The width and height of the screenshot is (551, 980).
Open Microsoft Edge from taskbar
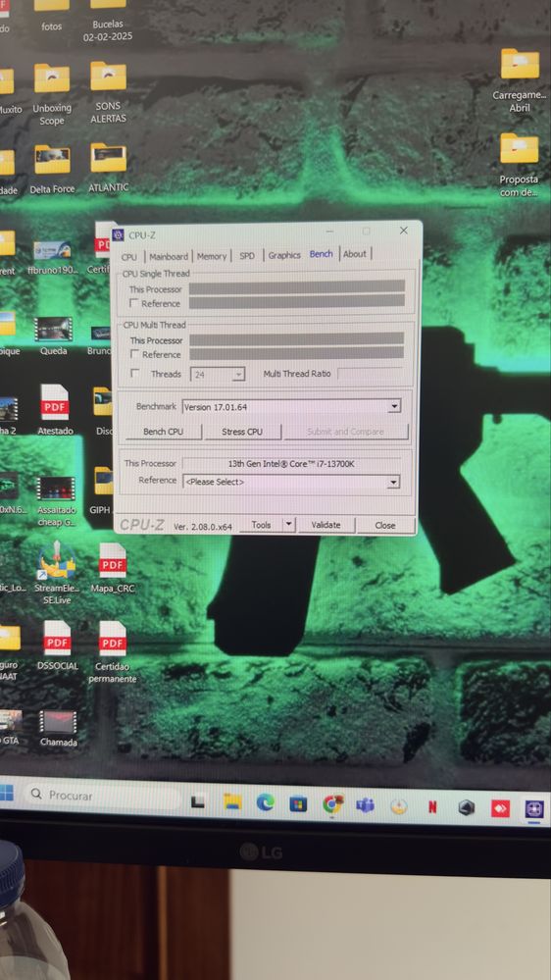pos(266,802)
